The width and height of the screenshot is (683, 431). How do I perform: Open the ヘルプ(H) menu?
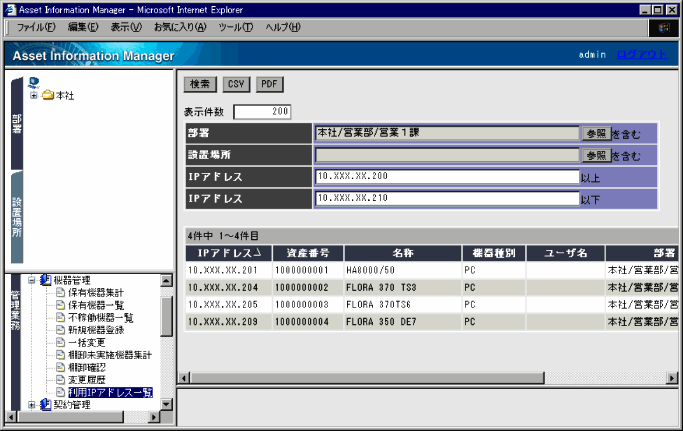click(283, 27)
